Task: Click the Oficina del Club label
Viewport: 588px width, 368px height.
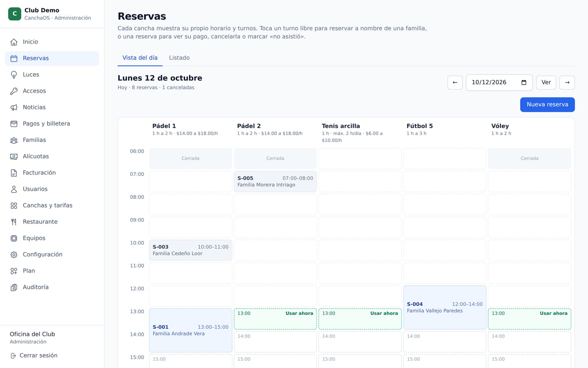Action: click(x=32, y=334)
